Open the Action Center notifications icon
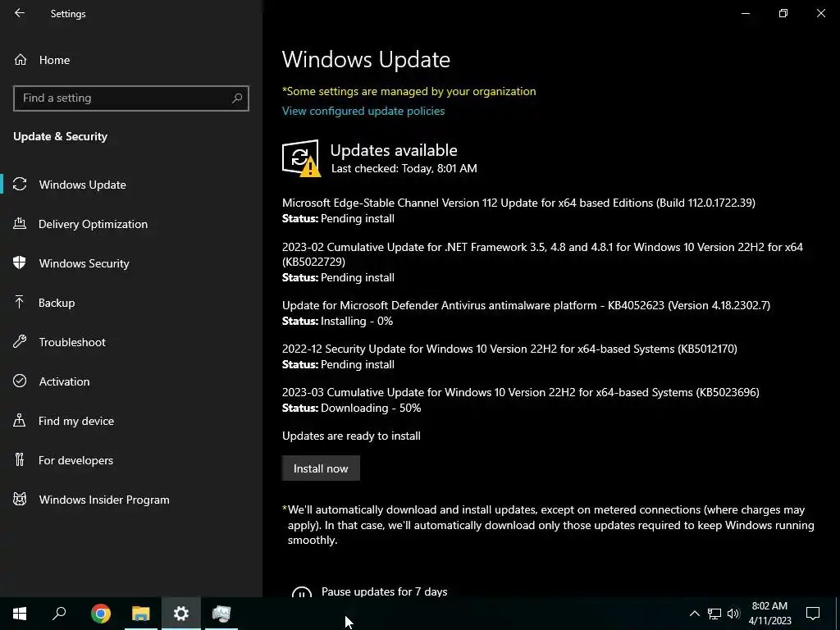840x630 pixels. (813, 614)
